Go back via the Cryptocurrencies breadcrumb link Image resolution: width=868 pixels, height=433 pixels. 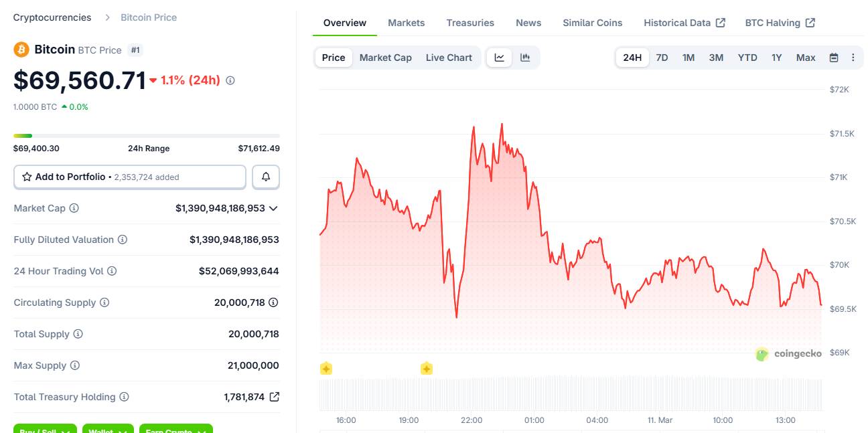tap(52, 17)
